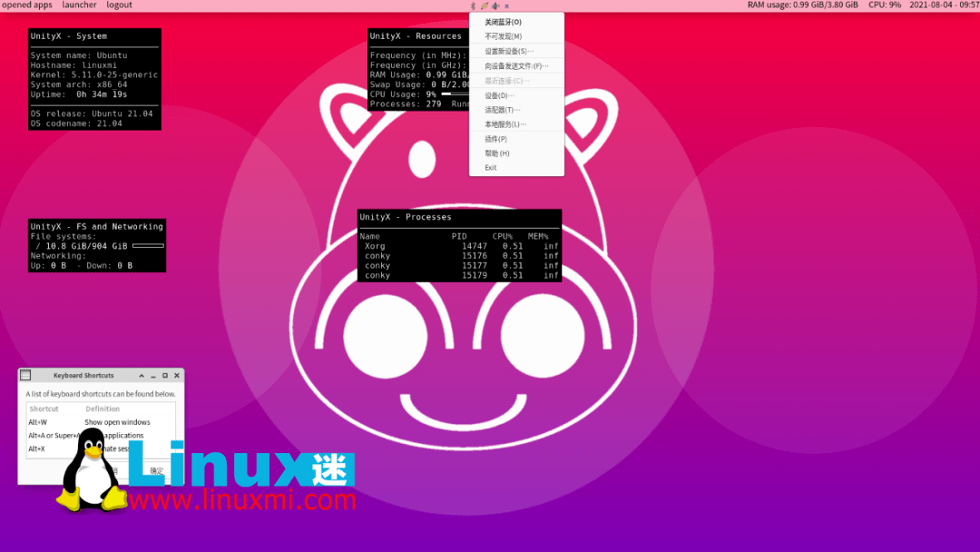Click the Shortcut column header in the shortcuts list
This screenshot has height=552, width=980.
[x=44, y=409]
